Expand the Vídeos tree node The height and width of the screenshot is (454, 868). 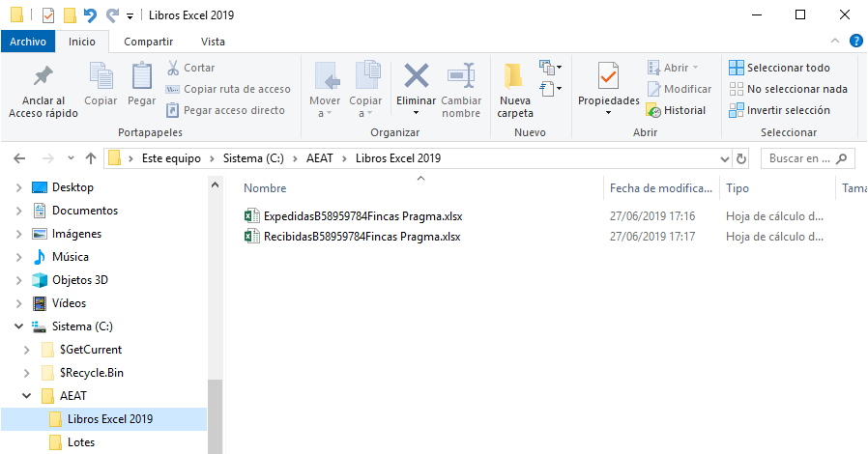(18, 303)
